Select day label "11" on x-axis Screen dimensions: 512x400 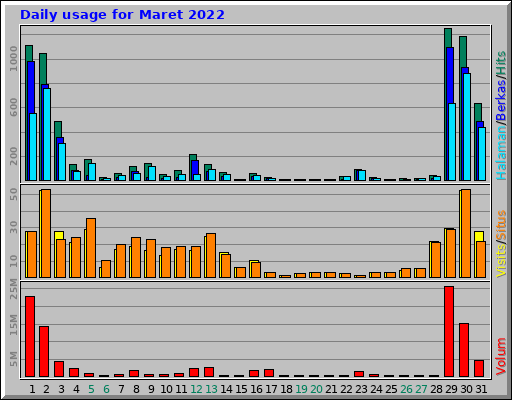[181, 389]
